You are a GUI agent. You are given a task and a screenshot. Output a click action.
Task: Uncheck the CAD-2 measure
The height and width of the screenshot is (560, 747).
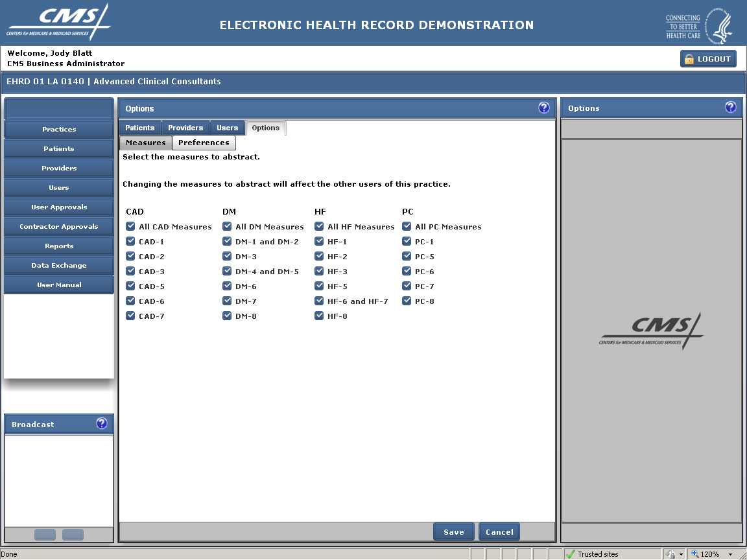[130, 256]
